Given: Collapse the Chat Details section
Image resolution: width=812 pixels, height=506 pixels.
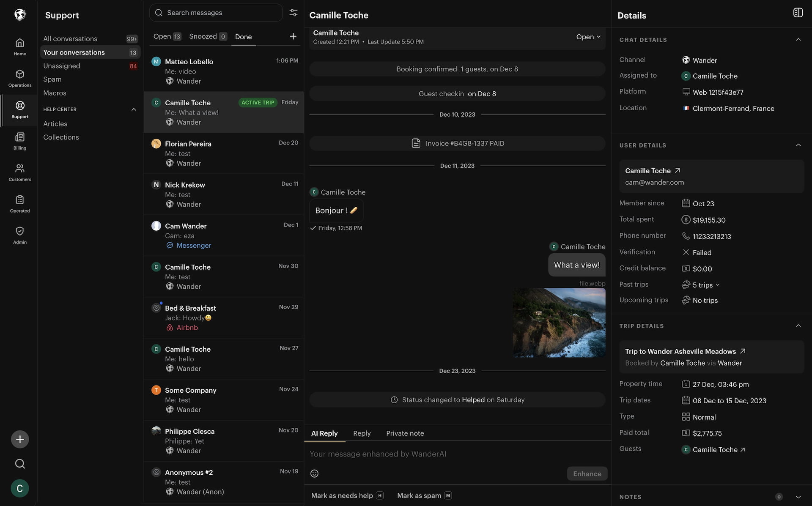Looking at the screenshot, I should pyautogui.click(x=798, y=40).
